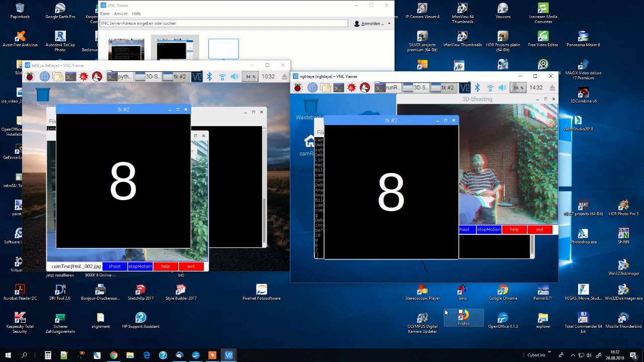644x362 pixels.
Task: Open volume speaker icon in righteye panel
Action: 502,87
